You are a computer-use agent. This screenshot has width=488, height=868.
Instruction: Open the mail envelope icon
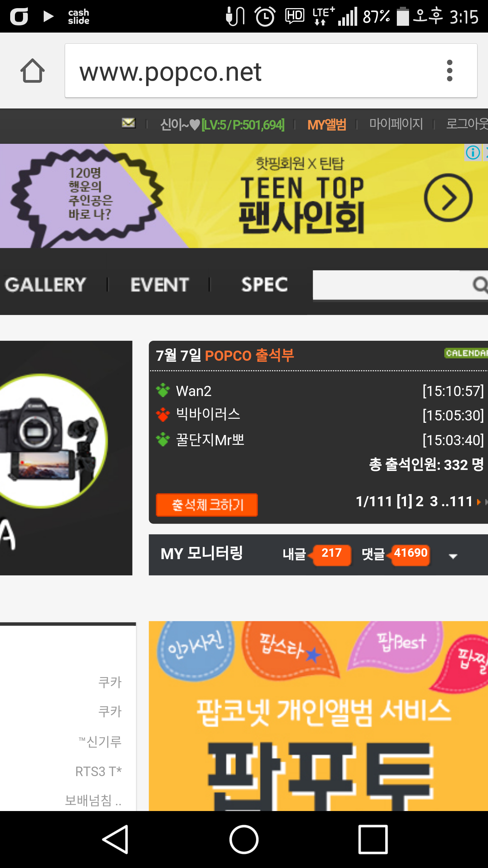point(129,123)
